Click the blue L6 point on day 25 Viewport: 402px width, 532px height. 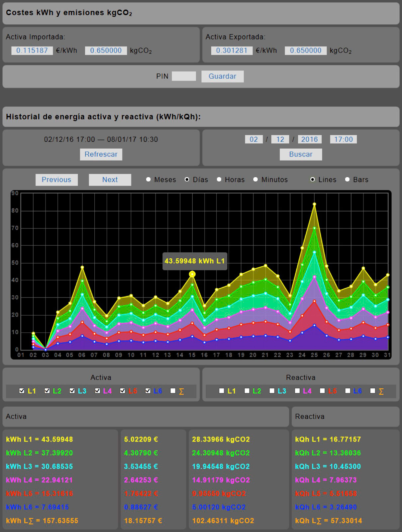pos(314,325)
